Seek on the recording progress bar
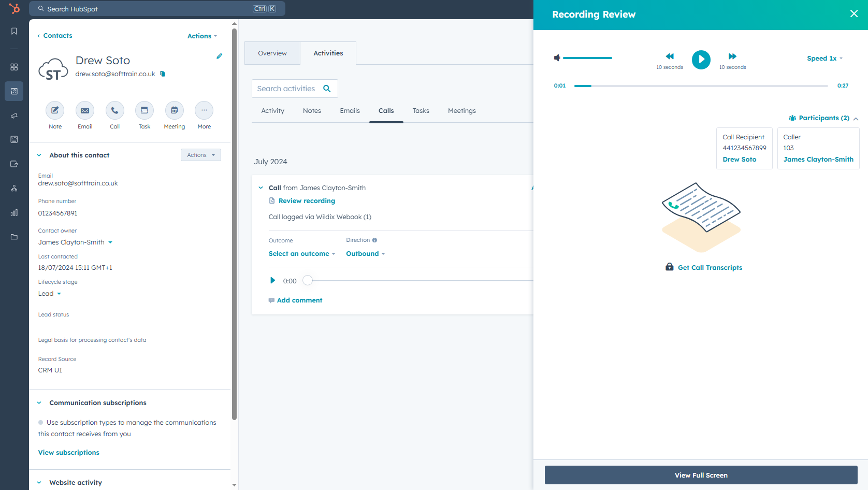Image resolution: width=868 pixels, height=490 pixels. [x=701, y=86]
